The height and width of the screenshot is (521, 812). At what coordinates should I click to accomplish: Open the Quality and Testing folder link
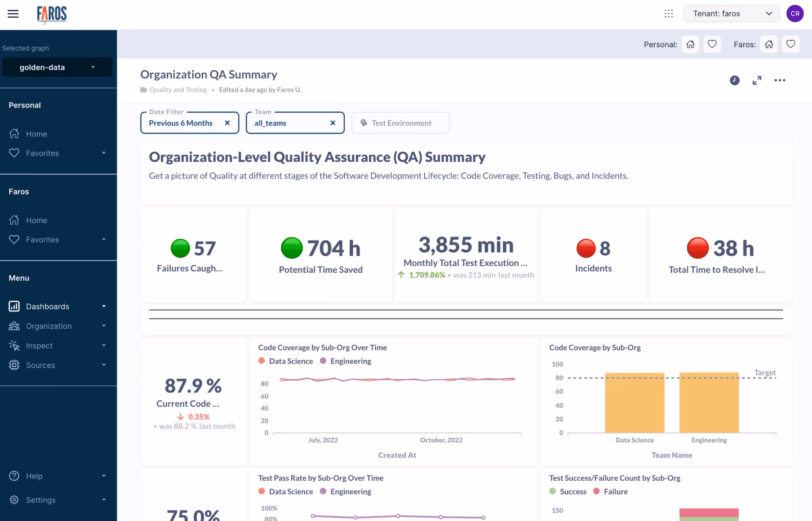[178, 90]
